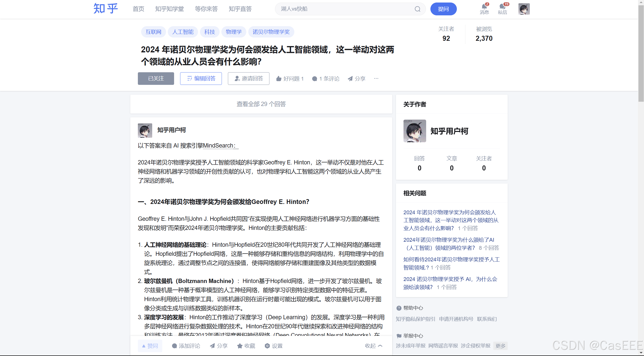Expand 更多 report options
Screen dimensions: 644x356
point(500,346)
